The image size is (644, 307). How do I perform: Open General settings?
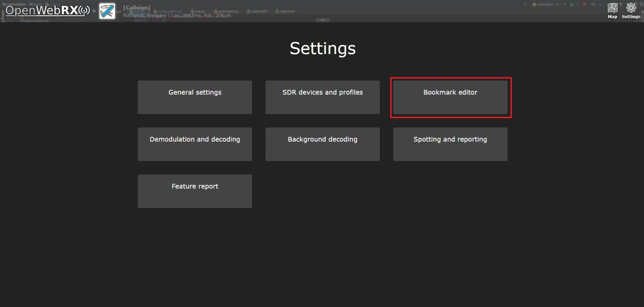point(195,97)
